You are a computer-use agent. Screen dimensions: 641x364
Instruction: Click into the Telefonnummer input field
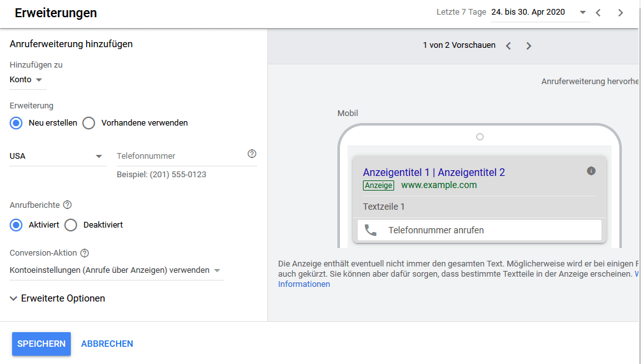(179, 156)
